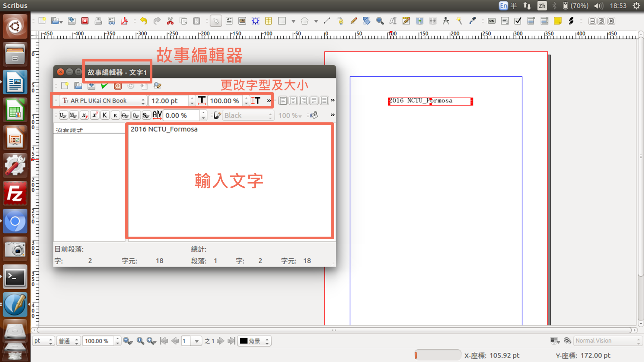The image size is (644, 362).
Task: Select the freehand pencil line tool
Action: point(354,21)
